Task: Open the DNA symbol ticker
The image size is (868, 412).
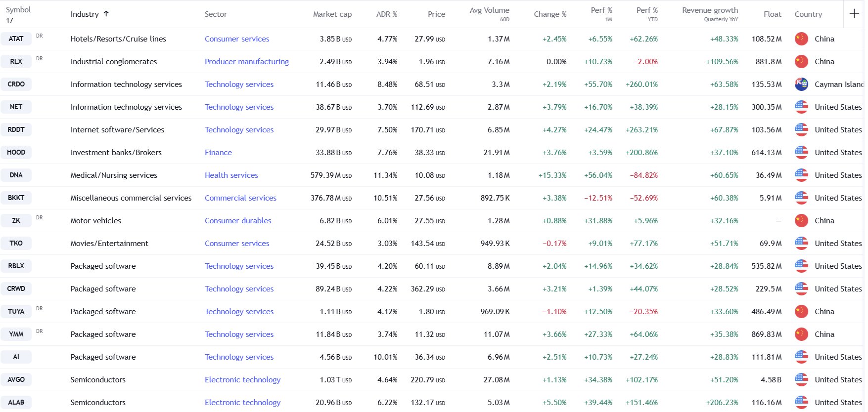Action: coord(16,175)
